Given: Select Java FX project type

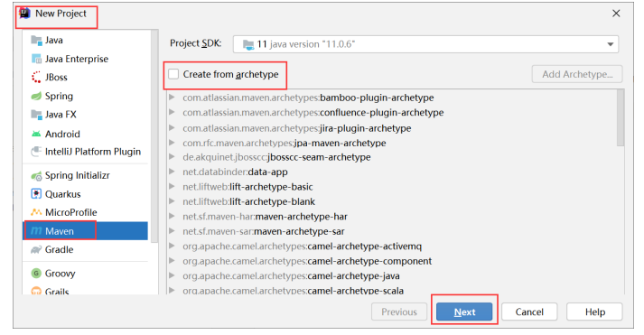Looking at the screenshot, I should (x=86, y=114).
